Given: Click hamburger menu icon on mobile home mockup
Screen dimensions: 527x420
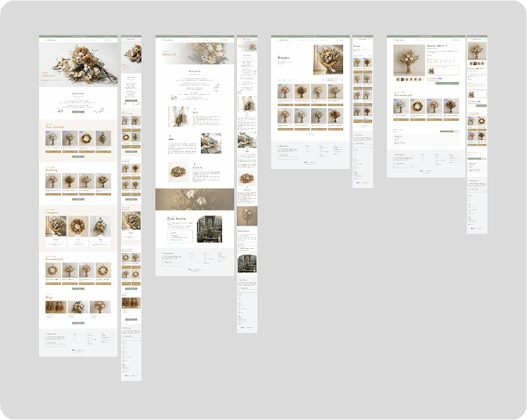Looking at the screenshot, I should click(x=122, y=39).
